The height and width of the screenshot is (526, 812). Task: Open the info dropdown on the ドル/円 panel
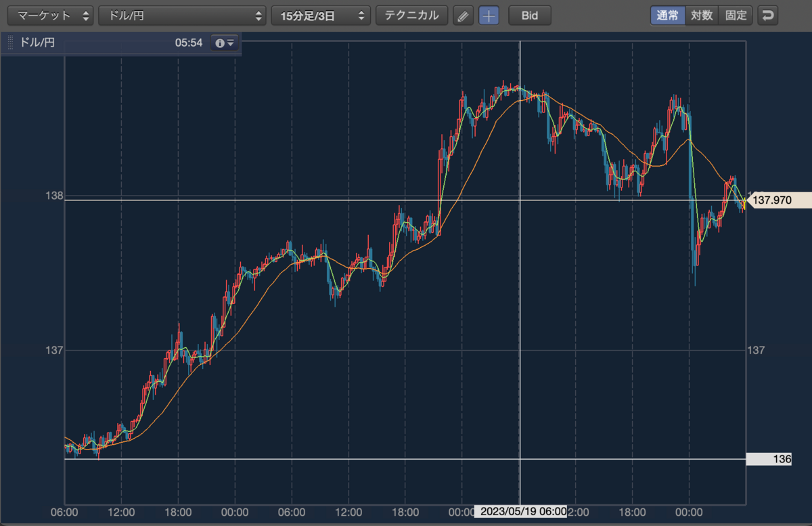(x=225, y=43)
